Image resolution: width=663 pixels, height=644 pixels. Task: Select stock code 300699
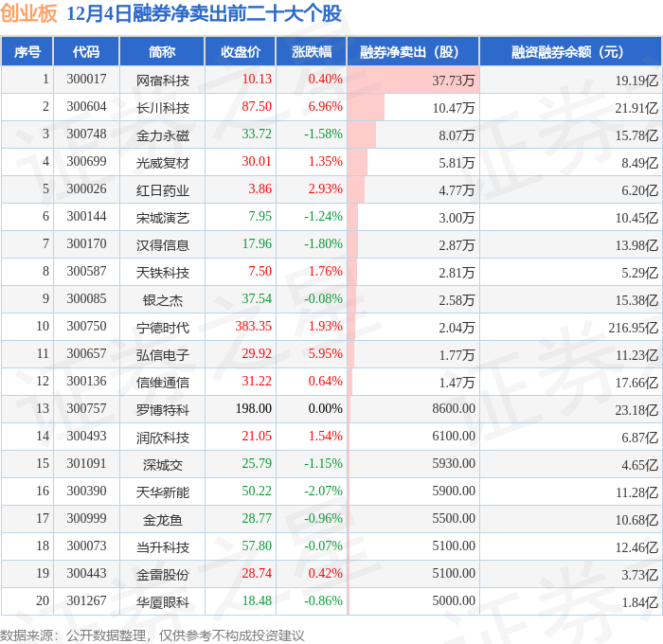(86, 162)
